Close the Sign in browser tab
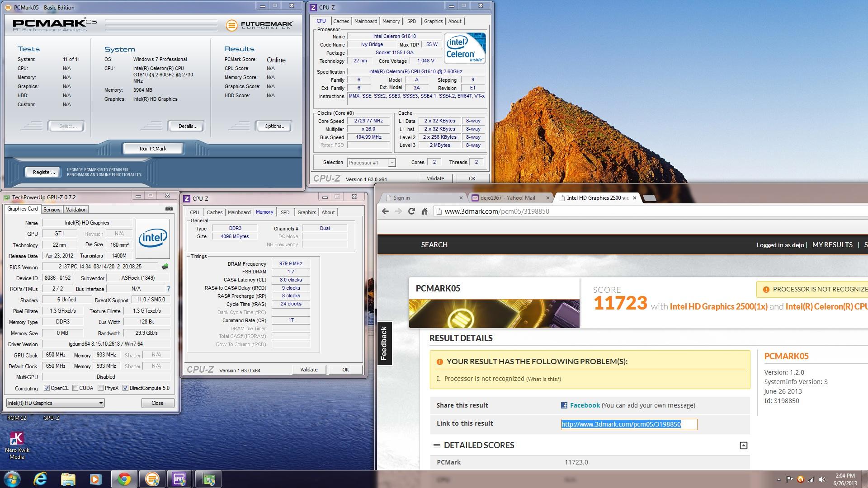 [x=461, y=198]
